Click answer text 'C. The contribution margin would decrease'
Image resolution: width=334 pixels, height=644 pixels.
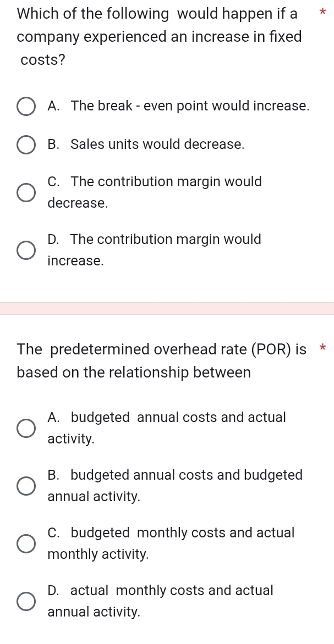click(x=155, y=192)
